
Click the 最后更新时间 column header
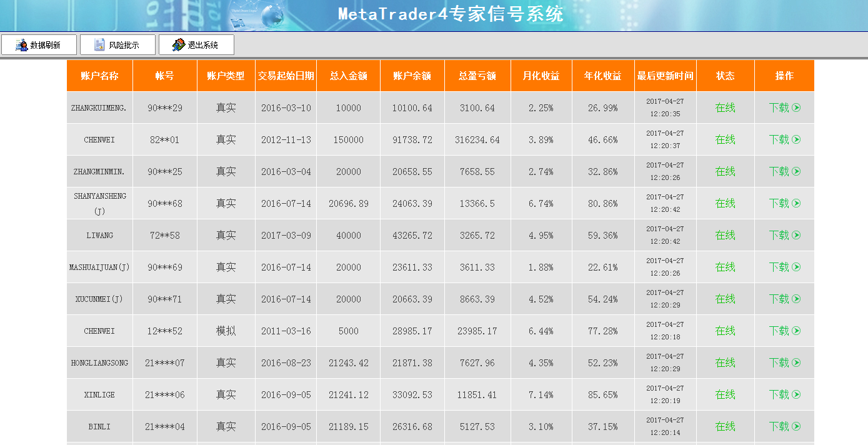666,76
